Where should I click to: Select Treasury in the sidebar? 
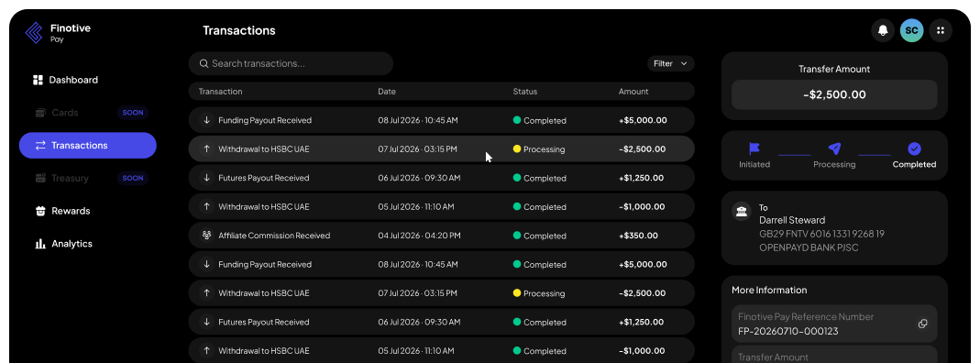pos(70,178)
